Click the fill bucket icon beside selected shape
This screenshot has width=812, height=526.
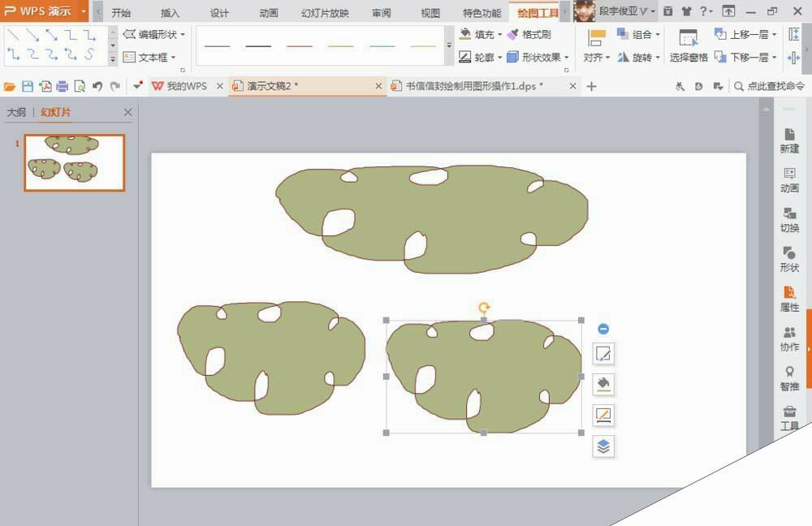click(x=603, y=385)
